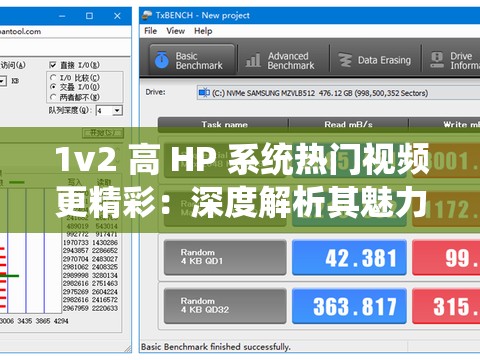The height and width of the screenshot is (360, 480).
Task: Click value 1430286 in the results list
Action: pyautogui.click(x=105, y=242)
